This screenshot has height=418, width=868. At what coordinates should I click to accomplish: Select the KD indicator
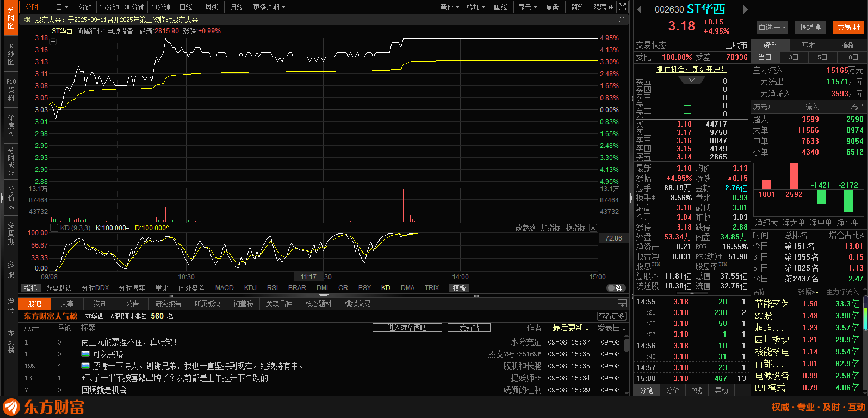[x=386, y=288]
